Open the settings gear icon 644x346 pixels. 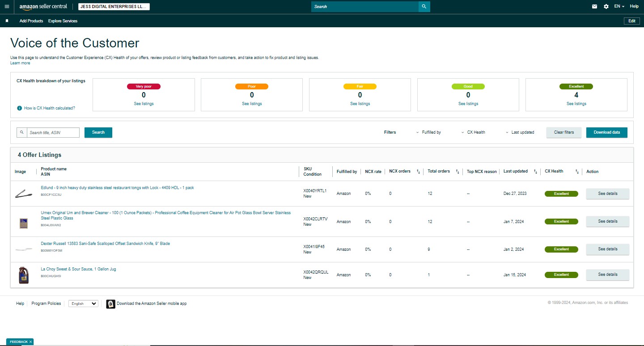tap(606, 6)
